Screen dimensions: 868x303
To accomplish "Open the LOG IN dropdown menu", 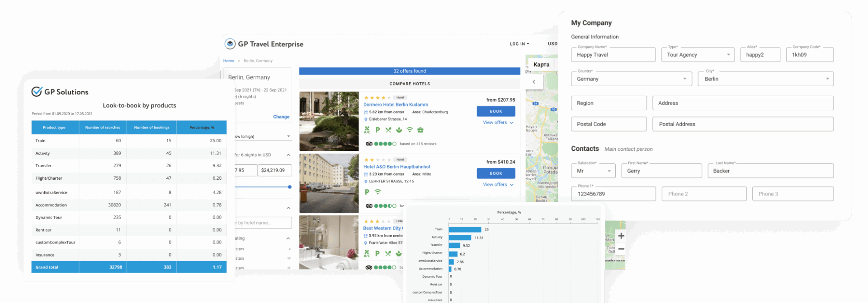I will click(519, 44).
